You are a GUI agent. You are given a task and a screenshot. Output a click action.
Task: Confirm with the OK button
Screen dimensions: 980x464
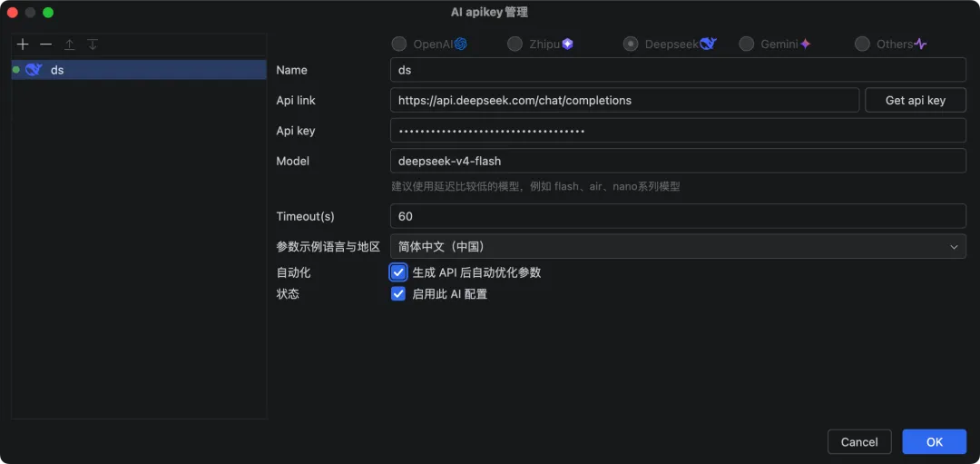(x=935, y=441)
